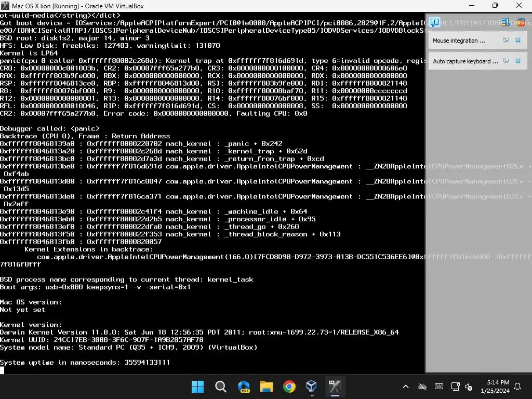The height and width of the screenshot is (399, 532).
Task: Click 'Kernel Extensions in backtrace:' heading
Action: [89, 249]
